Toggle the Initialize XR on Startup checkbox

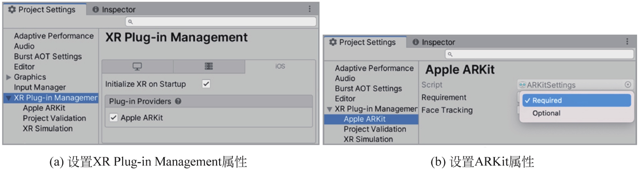(206, 84)
